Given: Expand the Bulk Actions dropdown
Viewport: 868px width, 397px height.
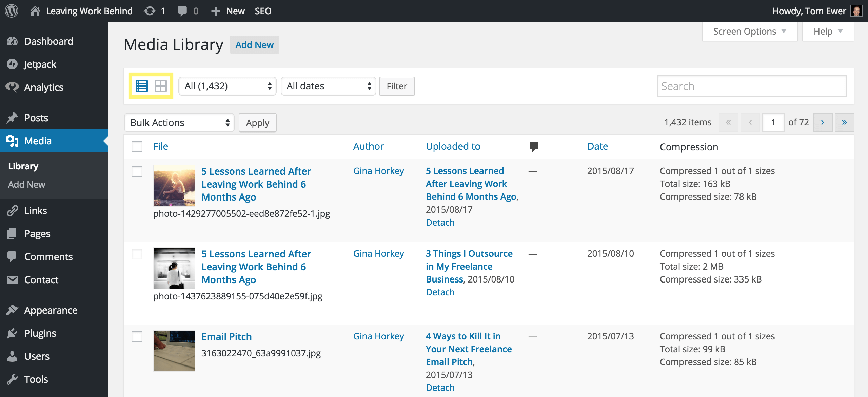Looking at the screenshot, I should [179, 122].
